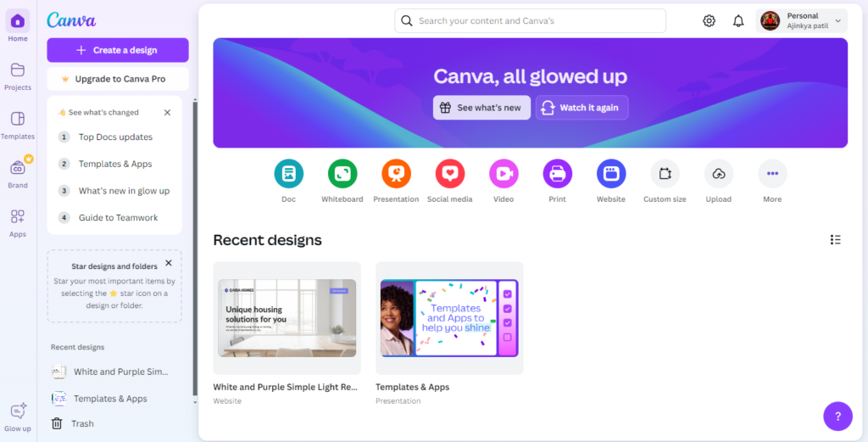Expand the Personal account dropdown

click(838, 21)
